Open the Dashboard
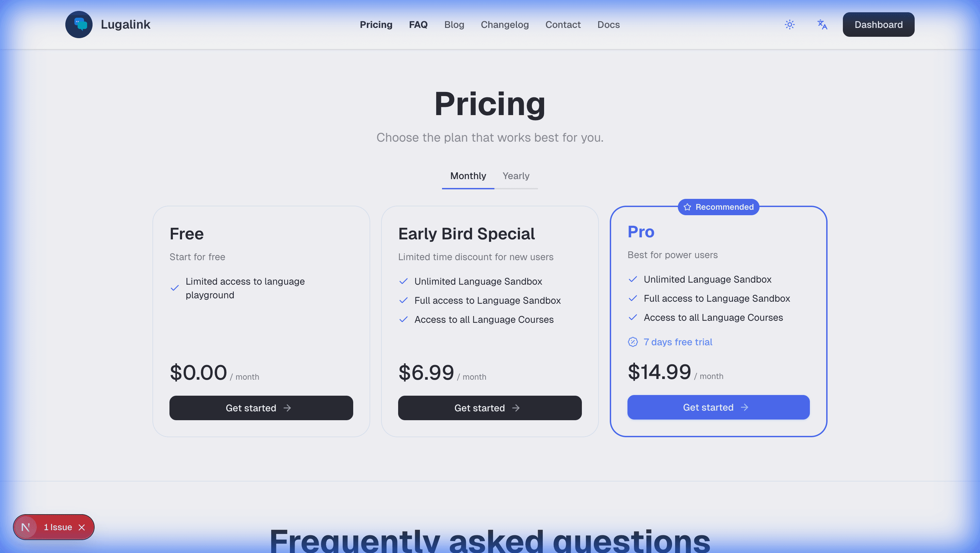The width and height of the screenshot is (980, 553). (x=878, y=25)
